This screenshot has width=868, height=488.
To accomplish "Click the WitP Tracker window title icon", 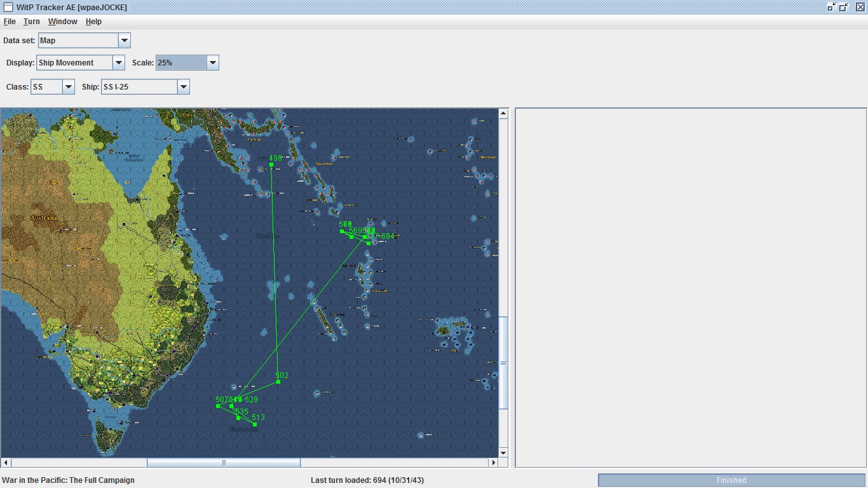I will click(x=8, y=7).
